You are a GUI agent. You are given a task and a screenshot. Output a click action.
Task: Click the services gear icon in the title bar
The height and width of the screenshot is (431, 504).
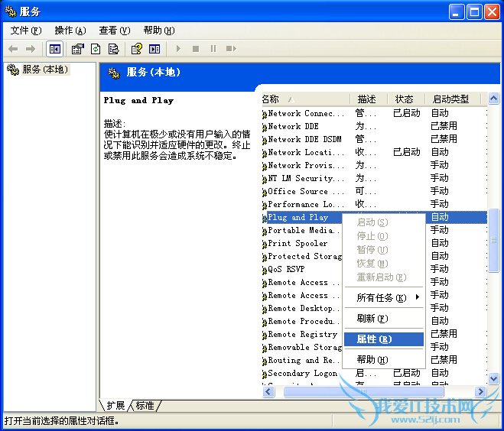coord(11,12)
